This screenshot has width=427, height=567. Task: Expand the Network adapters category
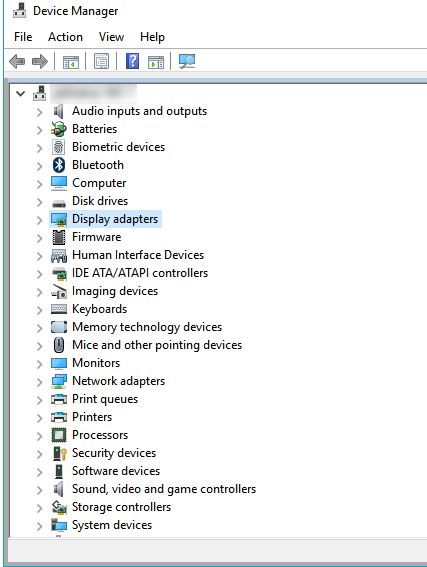(39, 382)
